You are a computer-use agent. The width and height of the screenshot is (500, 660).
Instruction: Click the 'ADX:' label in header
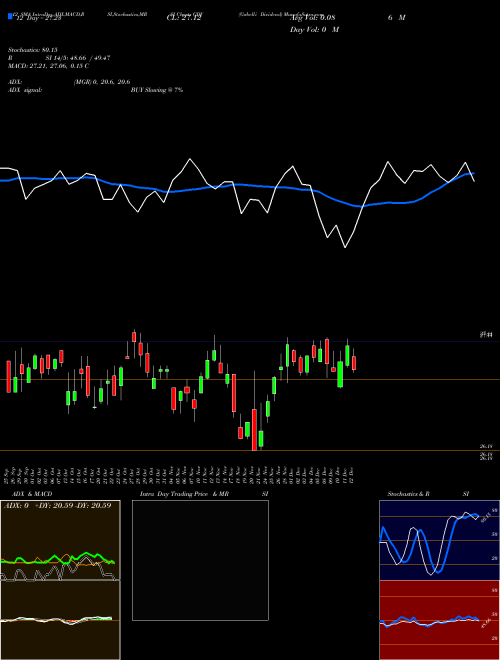pos(15,82)
